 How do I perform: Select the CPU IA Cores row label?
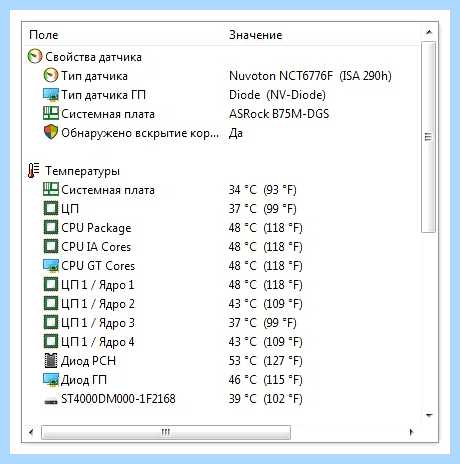pos(96,247)
